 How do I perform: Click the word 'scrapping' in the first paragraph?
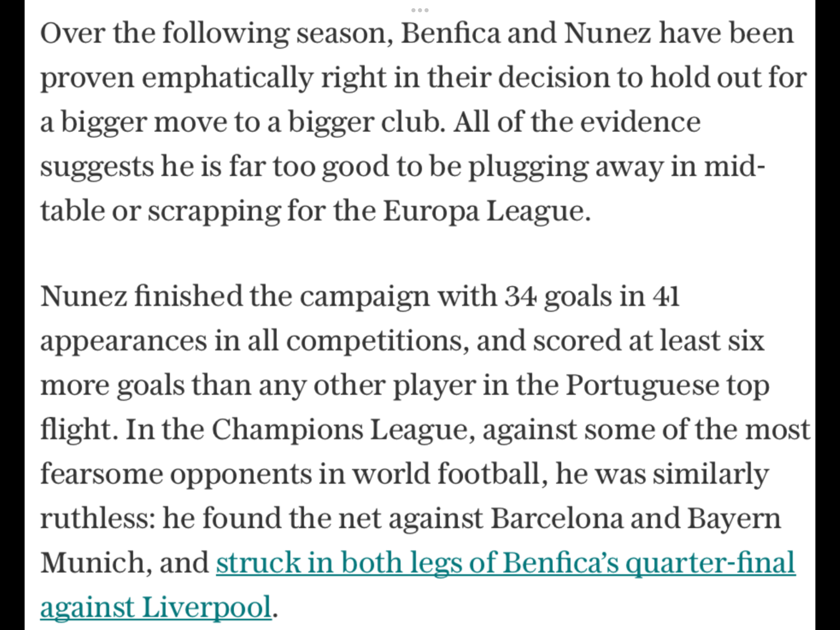click(x=214, y=212)
